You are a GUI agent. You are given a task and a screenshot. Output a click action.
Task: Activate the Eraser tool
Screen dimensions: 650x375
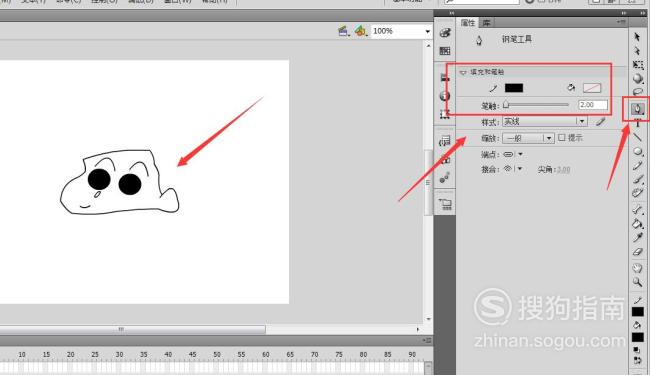click(x=638, y=252)
